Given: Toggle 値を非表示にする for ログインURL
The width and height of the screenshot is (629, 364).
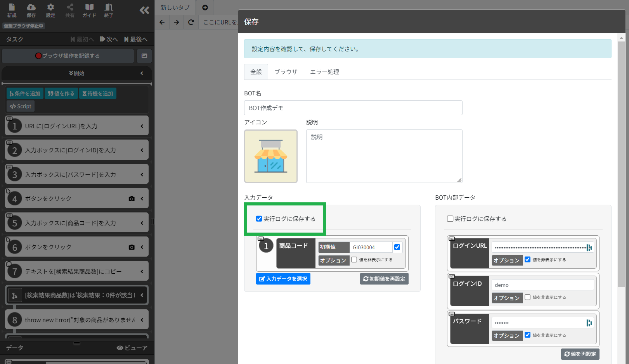Looking at the screenshot, I should click(x=528, y=260).
